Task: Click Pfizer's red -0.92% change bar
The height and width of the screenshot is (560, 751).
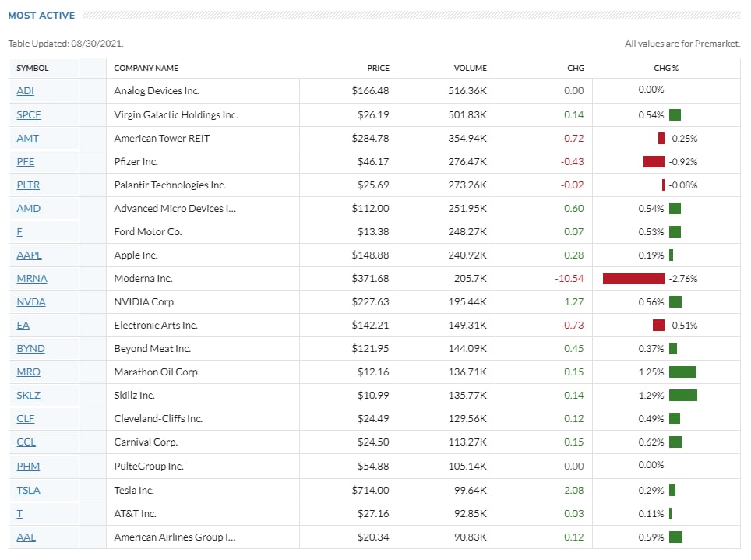Action: pyautogui.click(x=654, y=162)
